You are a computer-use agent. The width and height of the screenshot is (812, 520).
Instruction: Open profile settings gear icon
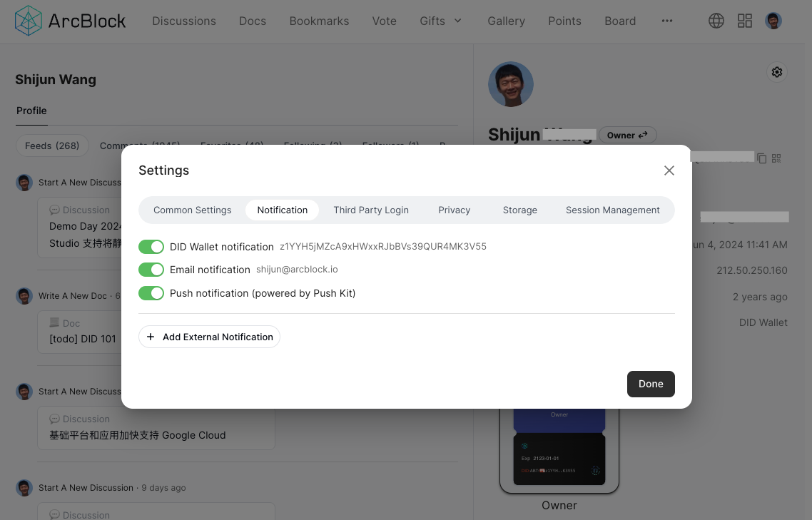pos(777,72)
